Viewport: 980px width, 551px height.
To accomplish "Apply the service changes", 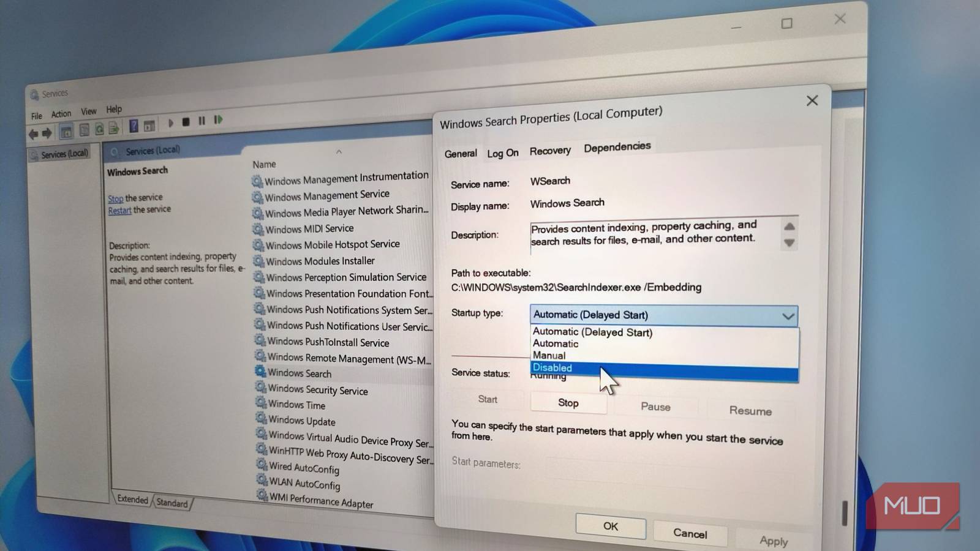I will (773, 541).
